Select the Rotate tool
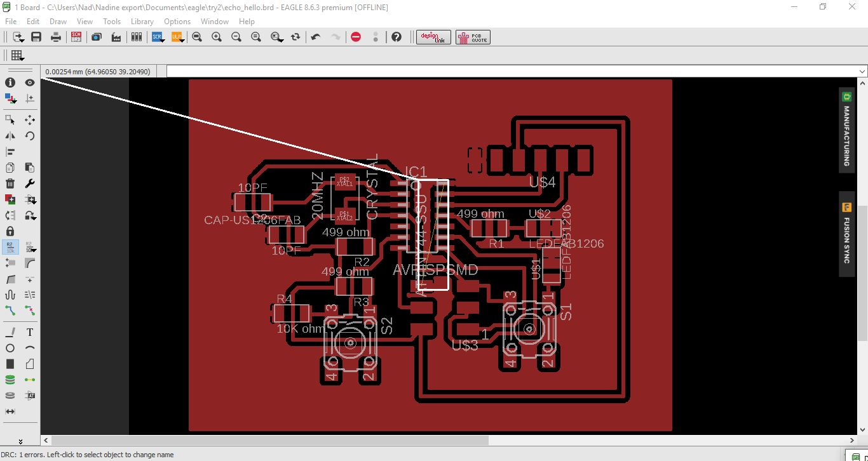 point(29,136)
